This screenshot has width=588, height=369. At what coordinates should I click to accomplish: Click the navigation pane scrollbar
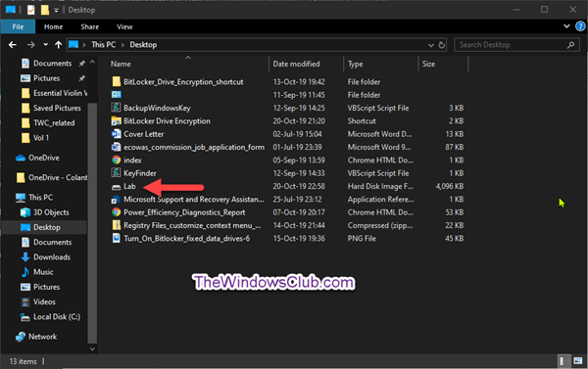(x=92, y=223)
